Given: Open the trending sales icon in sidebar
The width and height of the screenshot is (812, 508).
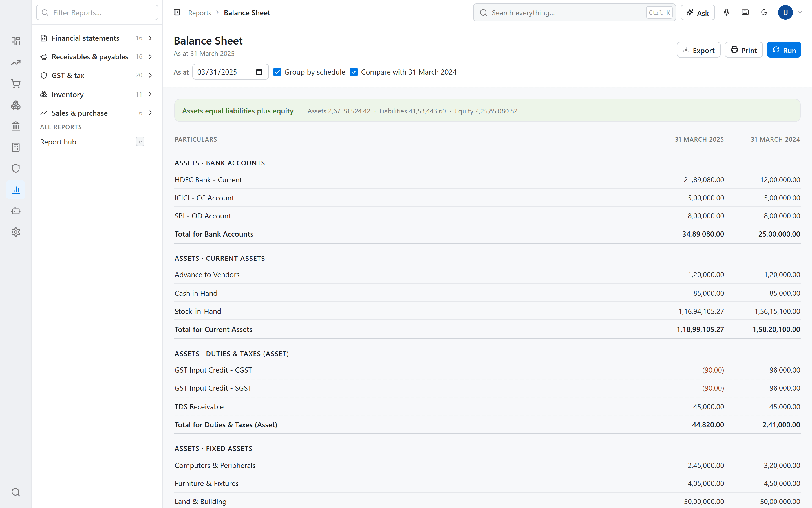Looking at the screenshot, I should (16, 63).
